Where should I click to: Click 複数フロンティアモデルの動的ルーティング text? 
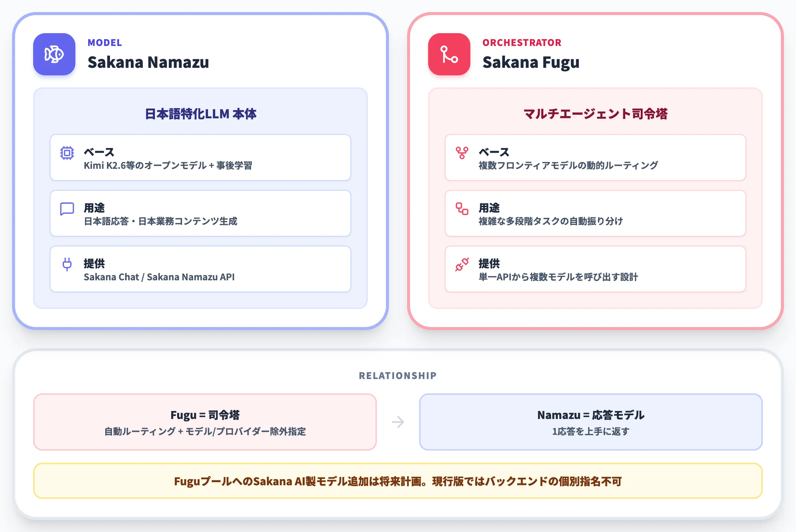point(568,165)
